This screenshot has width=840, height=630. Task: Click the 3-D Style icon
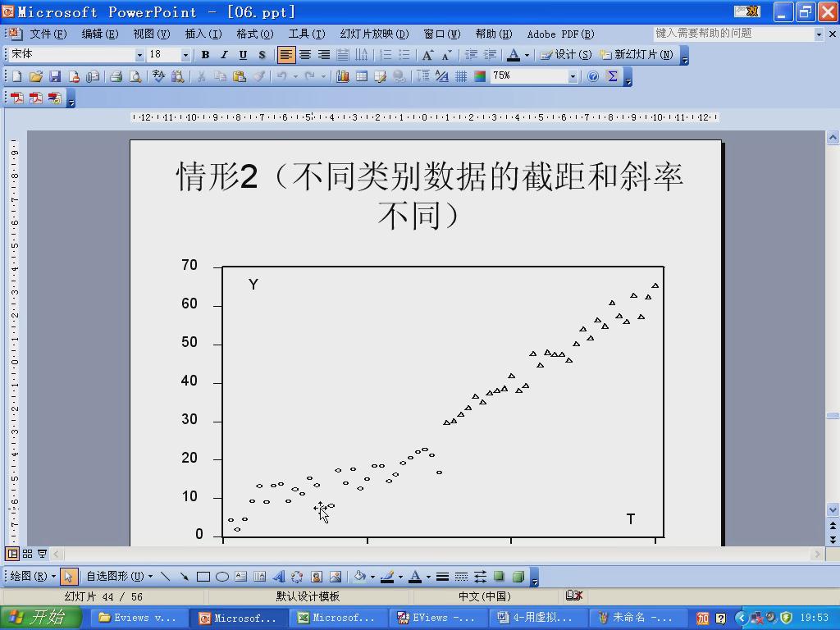518,577
